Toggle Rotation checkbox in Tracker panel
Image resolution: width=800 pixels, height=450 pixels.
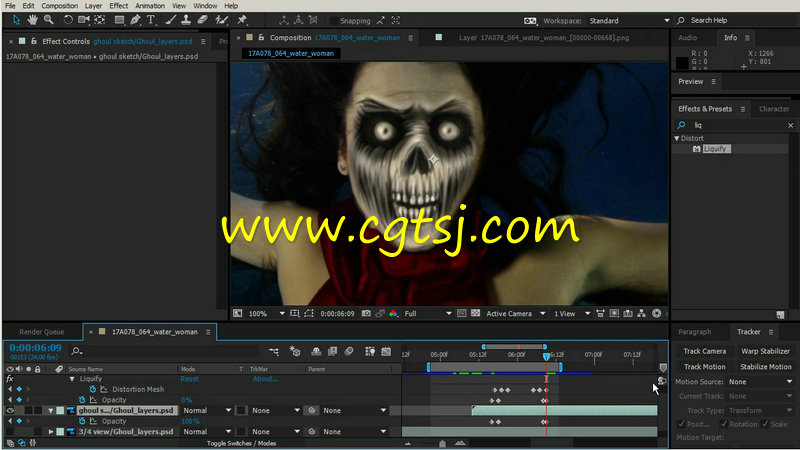point(723,424)
